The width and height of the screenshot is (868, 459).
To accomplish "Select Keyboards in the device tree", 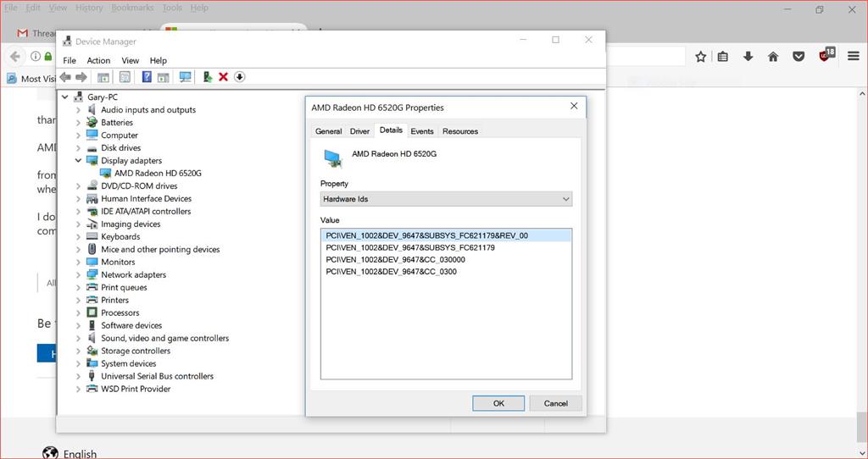I will click(x=120, y=236).
